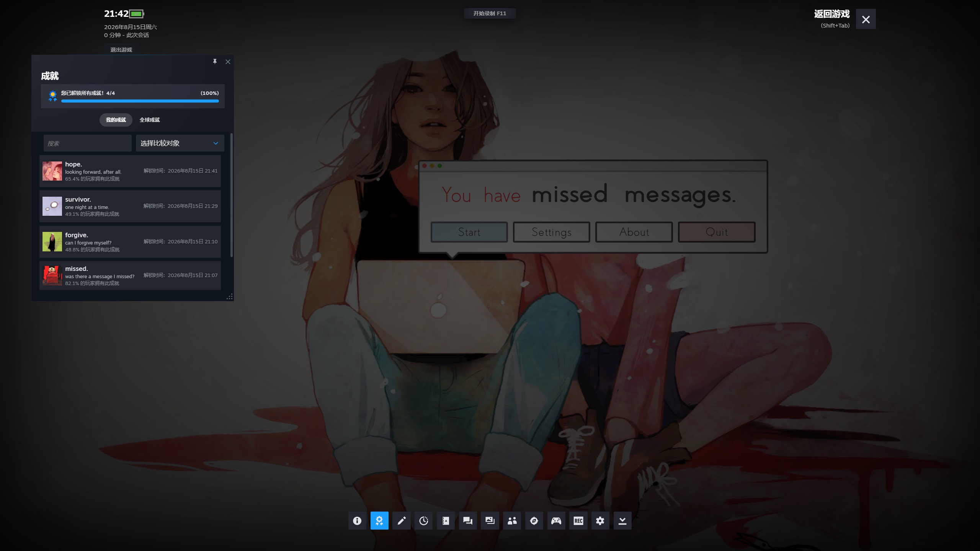Screen dimensions: 980x551
Task: Click the forgive. achievement thumbnail
Action: [x=52, y=242]
